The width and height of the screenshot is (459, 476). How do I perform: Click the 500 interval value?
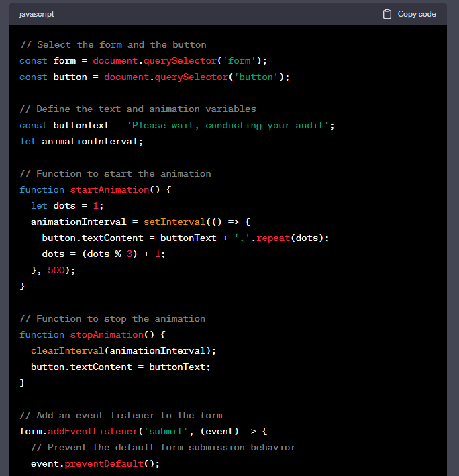pyautogui.click(x=56, y=270)
